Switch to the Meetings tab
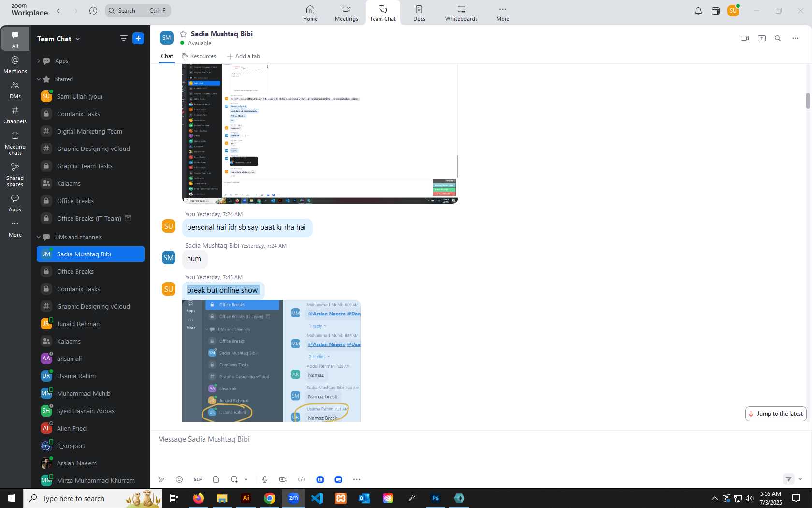This screenshot has width=812, height=508. pos(347,13)
